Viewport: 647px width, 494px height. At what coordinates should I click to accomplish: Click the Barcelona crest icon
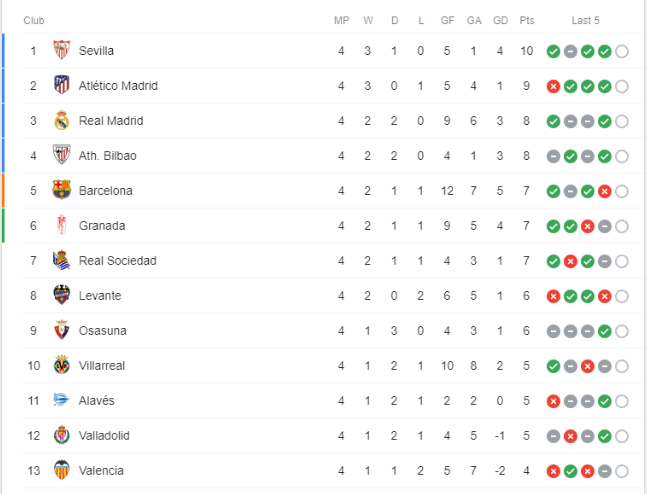click(62, 191)
